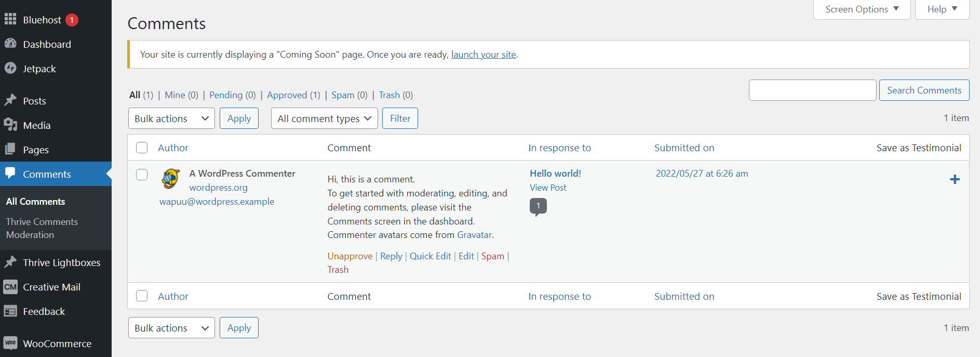
Task: Click the Feedback form icon
Action: pos(10,311)
